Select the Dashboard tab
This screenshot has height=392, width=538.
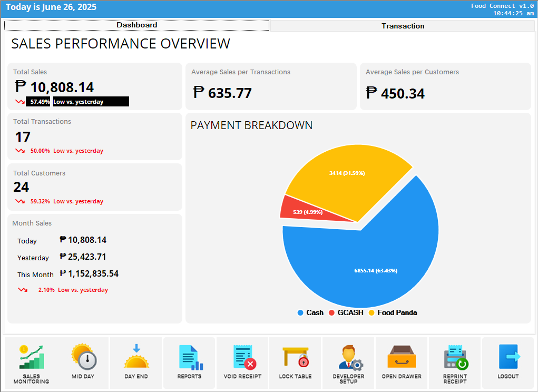[136, 25]
